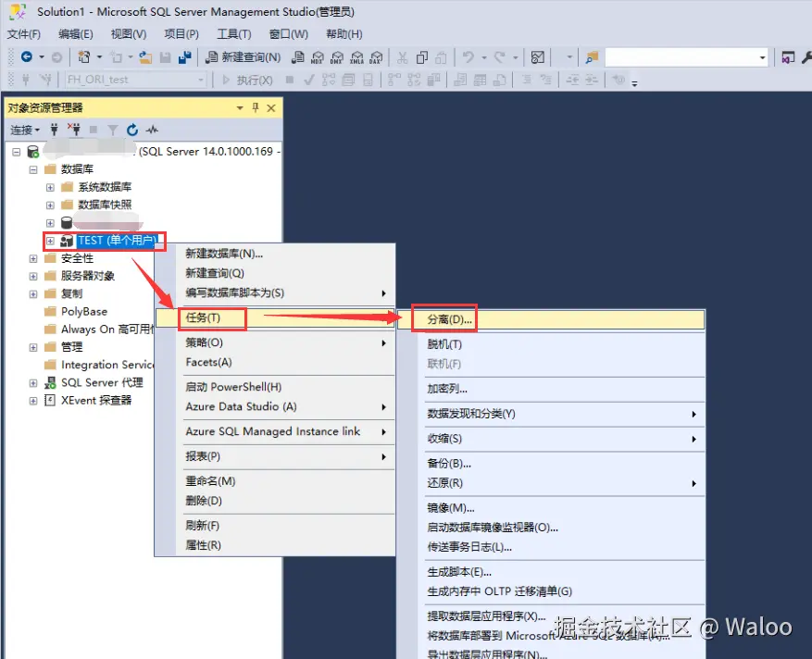
Task: Click the activity monitor icon in Object Explorer
Action: click(x=152, y=130)
